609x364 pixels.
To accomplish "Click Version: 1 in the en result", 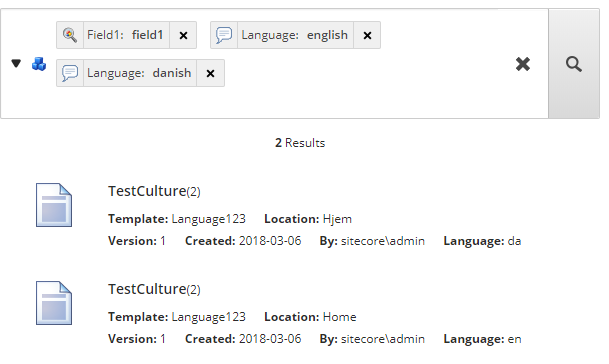I will [x=137, y=339].
